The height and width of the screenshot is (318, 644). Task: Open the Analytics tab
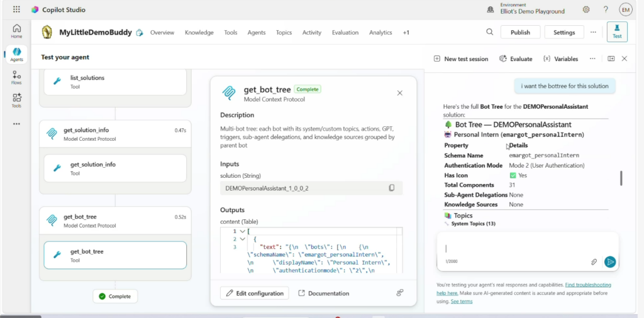pyautogui.click(x=380, y=33)
